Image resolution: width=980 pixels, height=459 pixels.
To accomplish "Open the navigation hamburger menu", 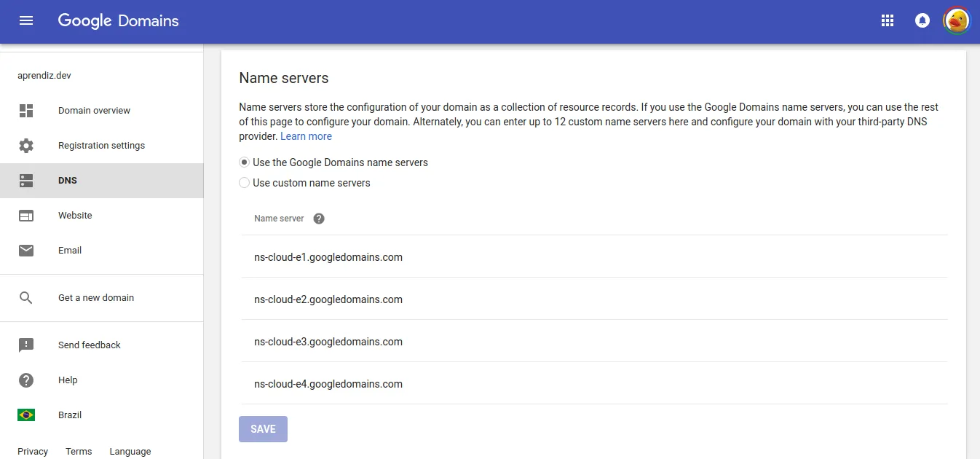I will tap(26, 20).
